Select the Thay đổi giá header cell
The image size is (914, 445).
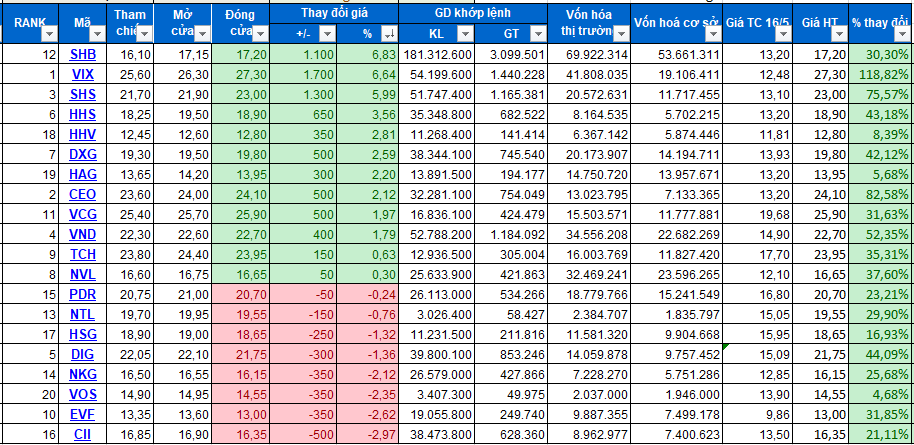pos(334,12)
